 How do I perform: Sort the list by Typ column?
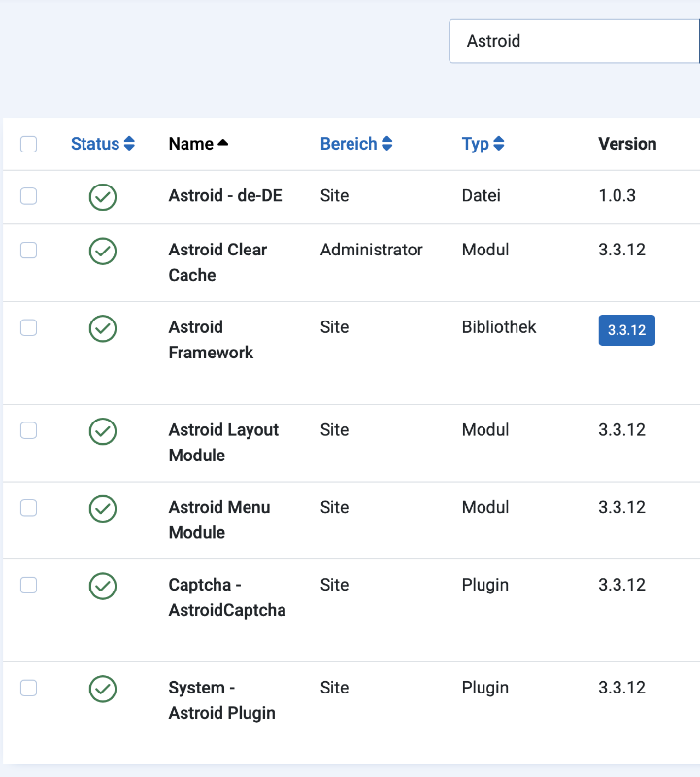(x=483, y=144)
